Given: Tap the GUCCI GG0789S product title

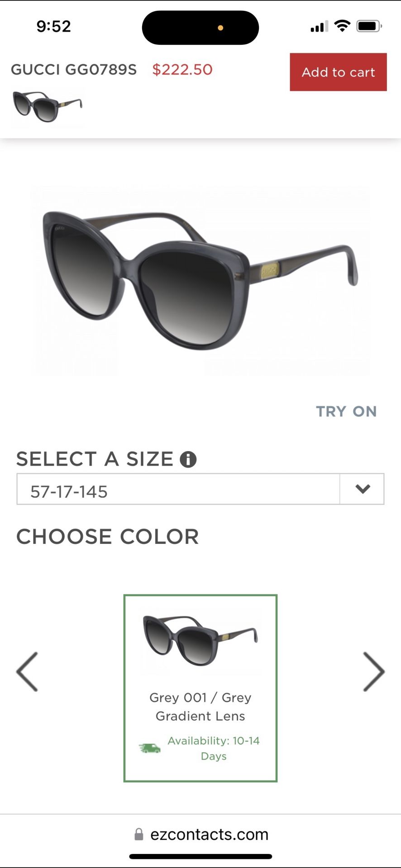Looking at the screenshot, I should click(73, 69).
